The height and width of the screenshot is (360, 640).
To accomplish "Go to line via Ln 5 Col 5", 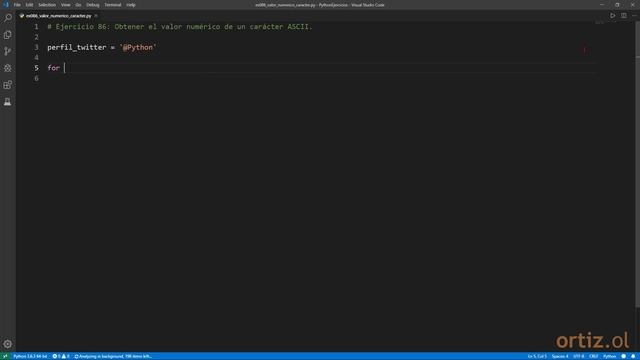I will click(537, 356).
